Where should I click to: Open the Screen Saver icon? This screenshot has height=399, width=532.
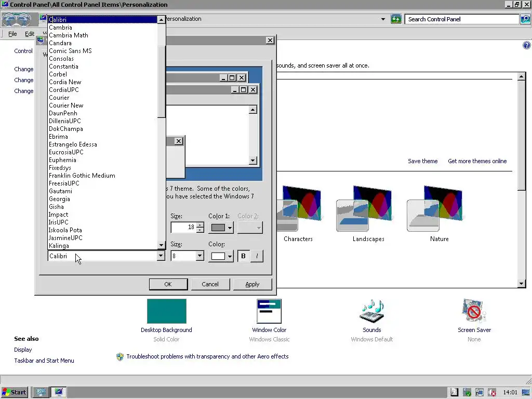(474, 311)
